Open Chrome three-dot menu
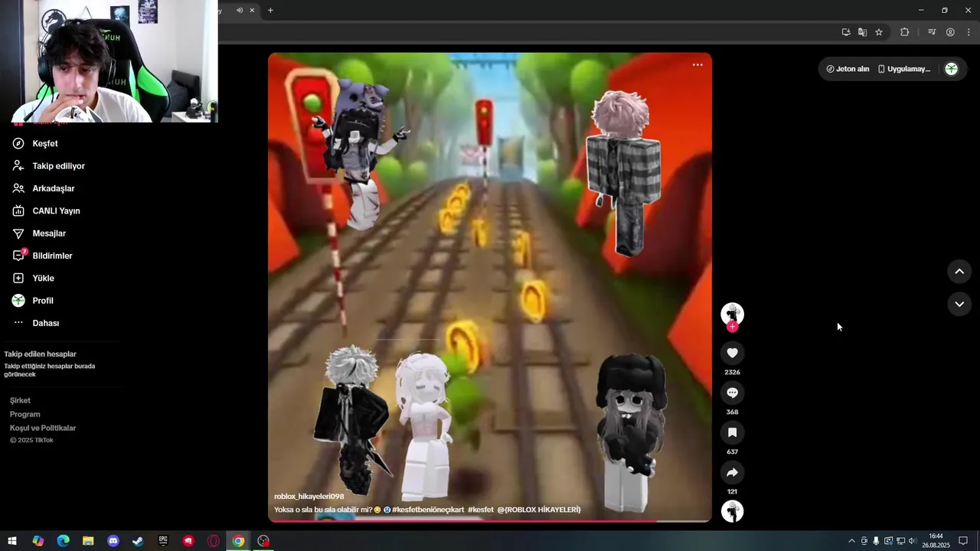Screen dimensions: 980x551 pos(969,32)
